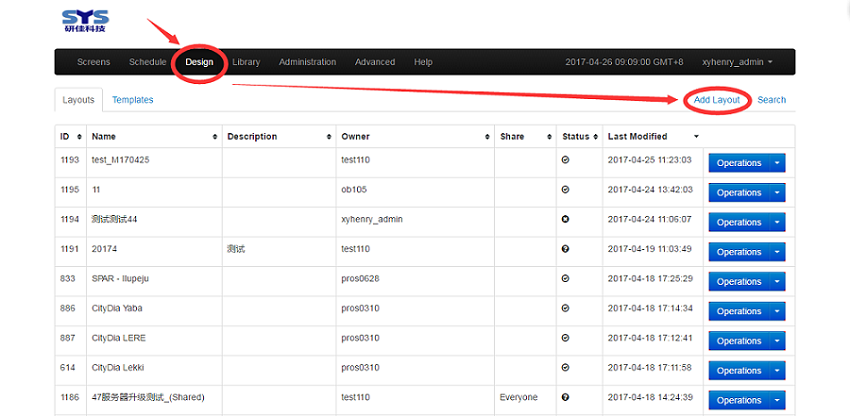Switch to the Templates tab
Image resolution: width=850 pixels, height=416 pixels.
[x=132, y=100]
